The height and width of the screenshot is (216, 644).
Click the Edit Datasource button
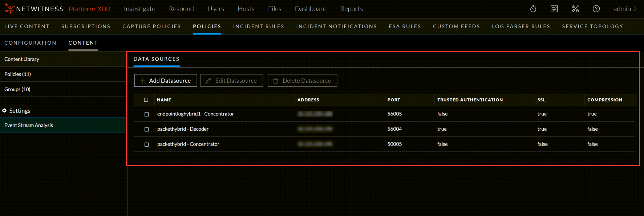232,81
